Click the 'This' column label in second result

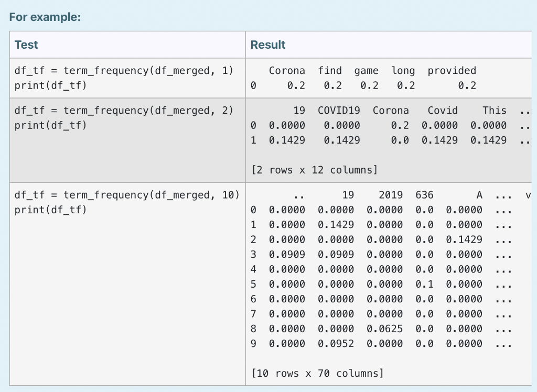tap(495, 111)
